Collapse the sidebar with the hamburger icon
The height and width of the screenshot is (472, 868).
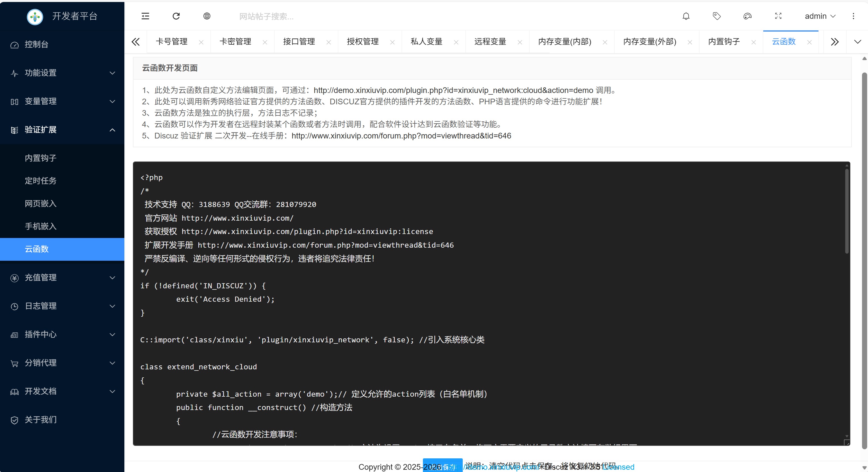(x=145, y=16)
